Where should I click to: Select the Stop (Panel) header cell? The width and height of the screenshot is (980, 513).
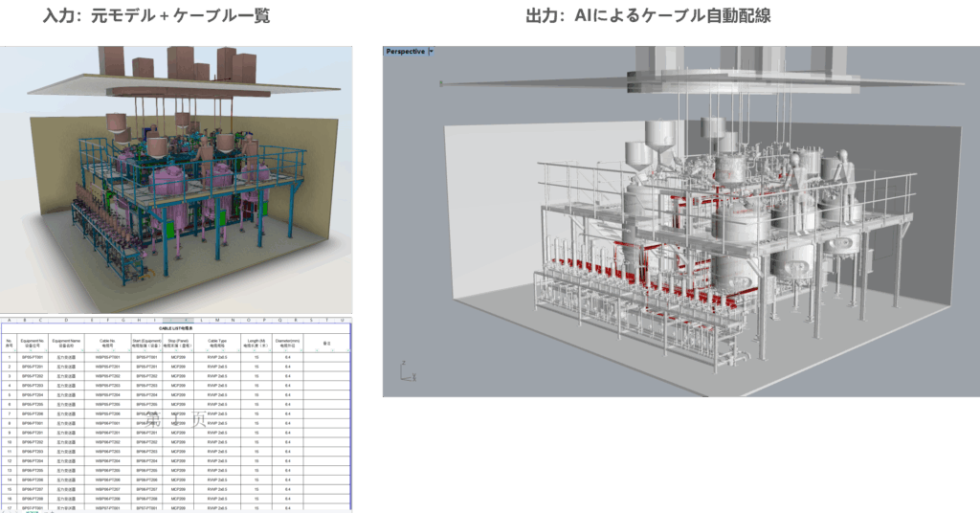pos(178,342)
